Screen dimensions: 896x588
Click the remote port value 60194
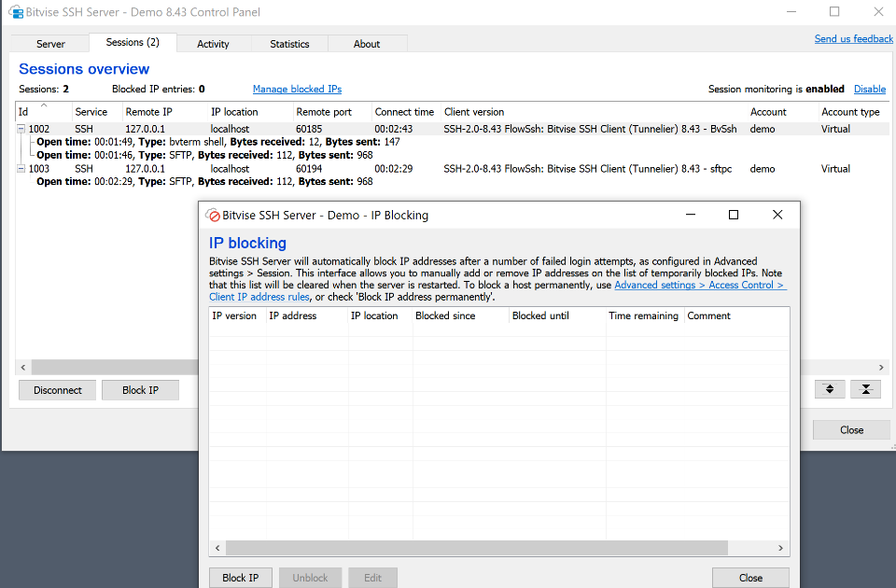click(309, 169)
